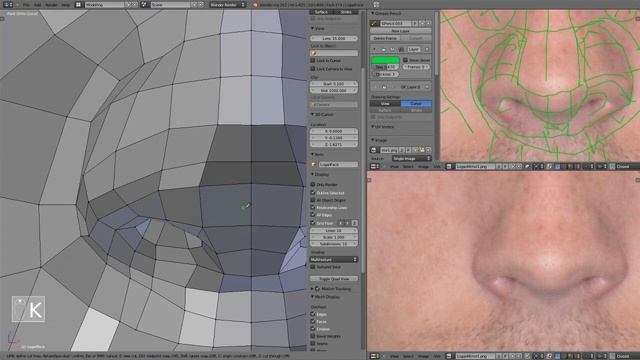Collapse the View panel in properties sidebar
Image resolution: width=640 pixels, height=360 pixels.
(318, 29)
